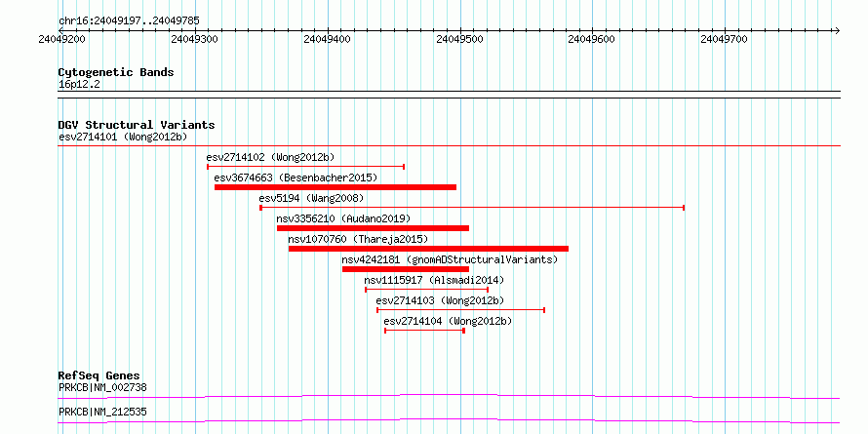This screenshot has width=868, height=434.
Task: Click ruler position 24049200
Action: click(60, 39)
